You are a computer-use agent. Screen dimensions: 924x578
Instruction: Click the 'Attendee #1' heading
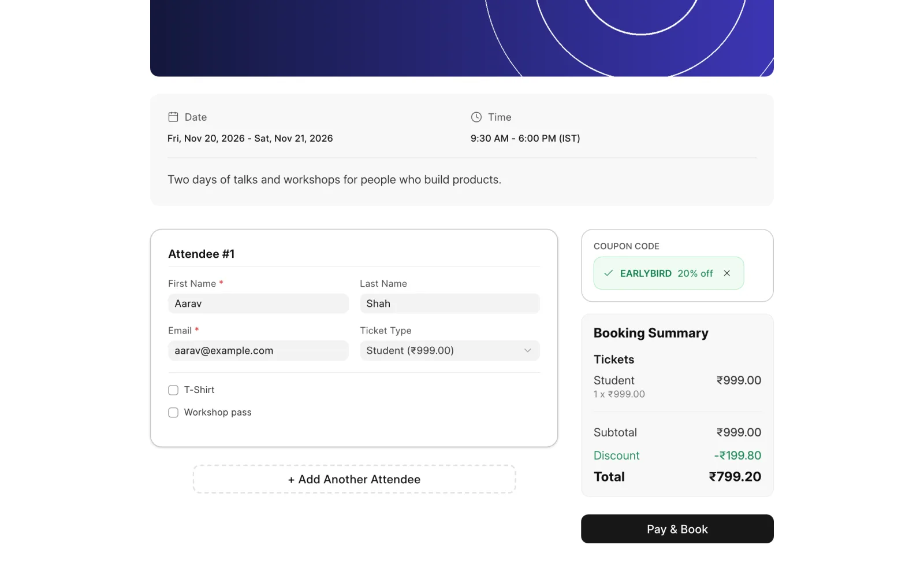(201, 254)
